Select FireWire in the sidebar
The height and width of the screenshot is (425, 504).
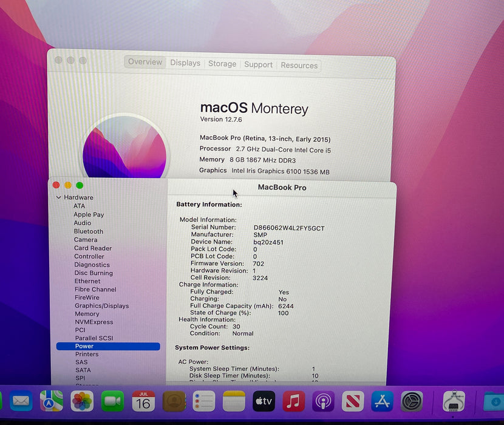(x=87, y=297)
